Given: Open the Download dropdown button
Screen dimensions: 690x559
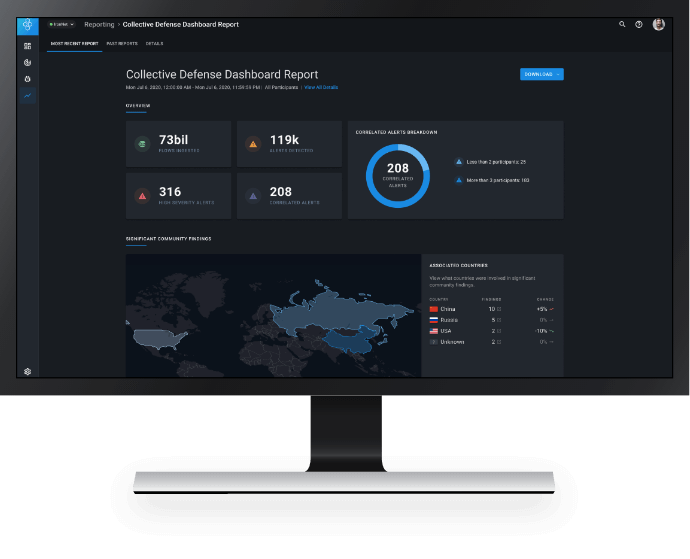Looking at the screenshot, I should coord(542,74).
